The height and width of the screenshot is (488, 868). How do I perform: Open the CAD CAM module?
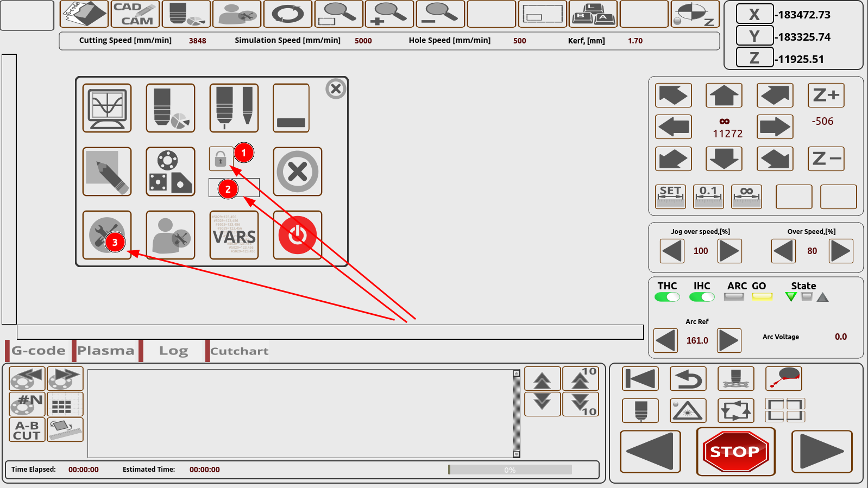[135, 14]
